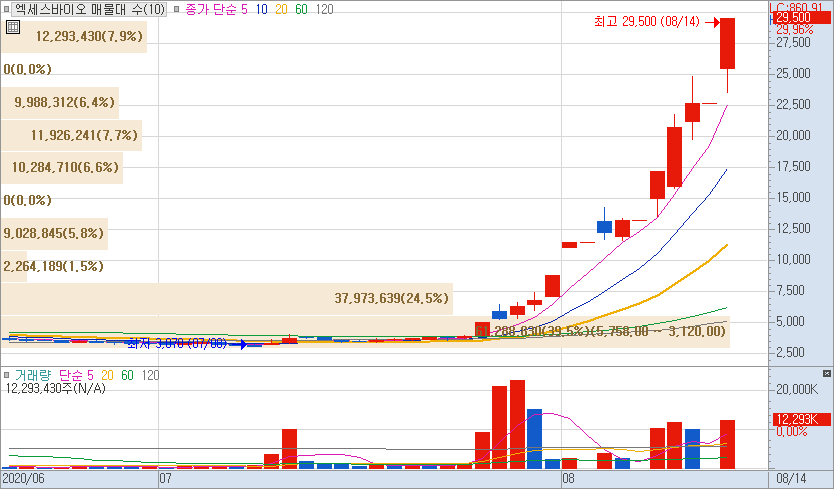Select the volume 단순 5 average label

76,375
